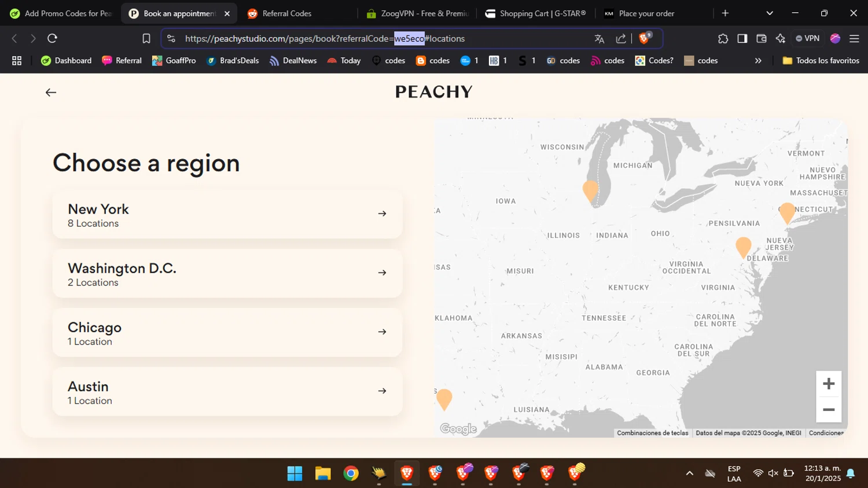Screen dimensions: 868x488
Task: Open the Codes? bookmark
Action: tap(654, 60)
